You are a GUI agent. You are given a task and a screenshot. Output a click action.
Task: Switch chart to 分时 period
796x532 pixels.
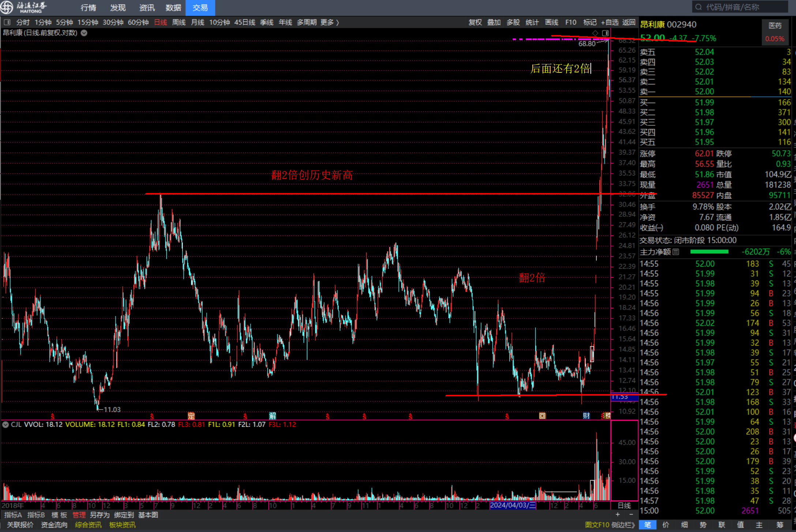point(23,22)
